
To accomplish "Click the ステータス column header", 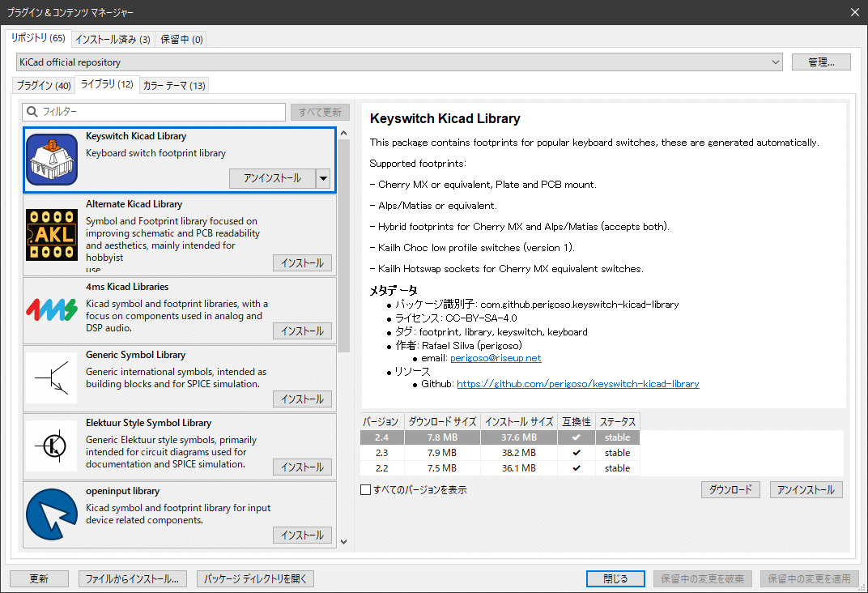I will pyautogui.click(x=618, y=422).
